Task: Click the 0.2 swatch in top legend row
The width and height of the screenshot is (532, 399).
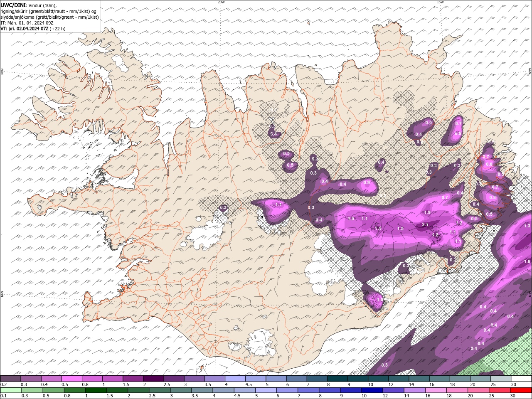Action: pos(10,379)
